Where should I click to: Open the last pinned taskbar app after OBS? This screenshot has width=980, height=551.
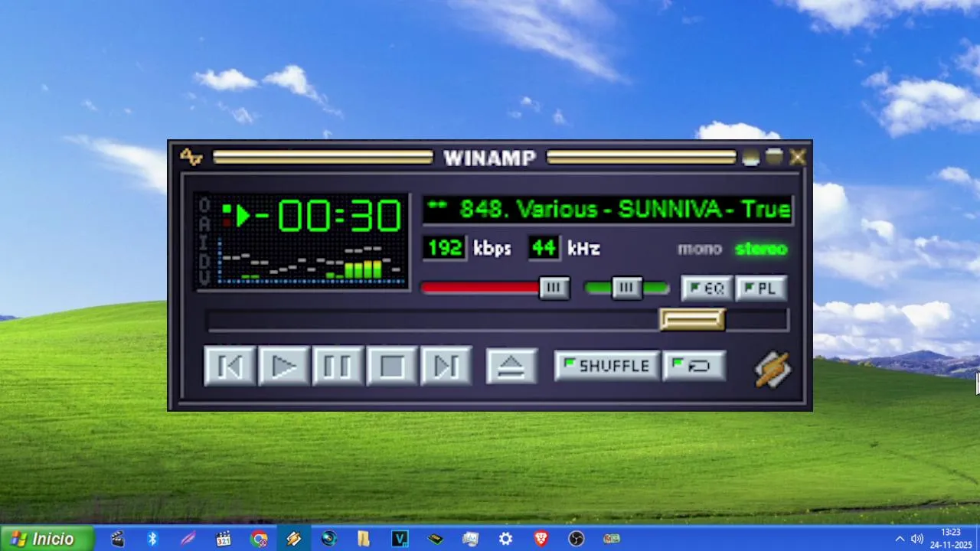[612, 539]
